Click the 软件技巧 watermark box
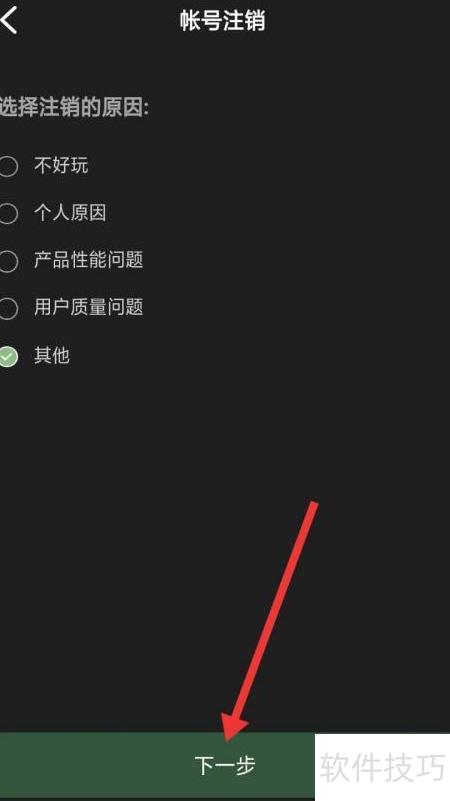Viewport: 450px width, 801px height. (382, 767)
